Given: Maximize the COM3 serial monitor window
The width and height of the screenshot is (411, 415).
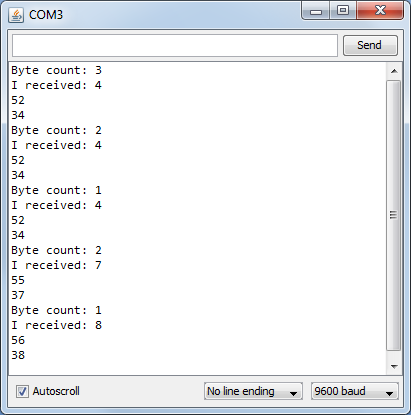Looking at the screenshot, I should 343,11.
